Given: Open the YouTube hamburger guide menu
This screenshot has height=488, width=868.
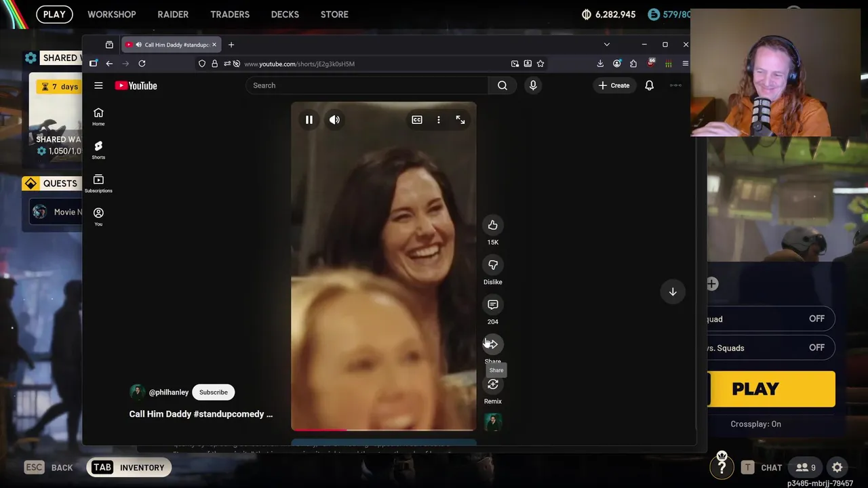Looking at the screenshot, I should click(x=98, y=85).
